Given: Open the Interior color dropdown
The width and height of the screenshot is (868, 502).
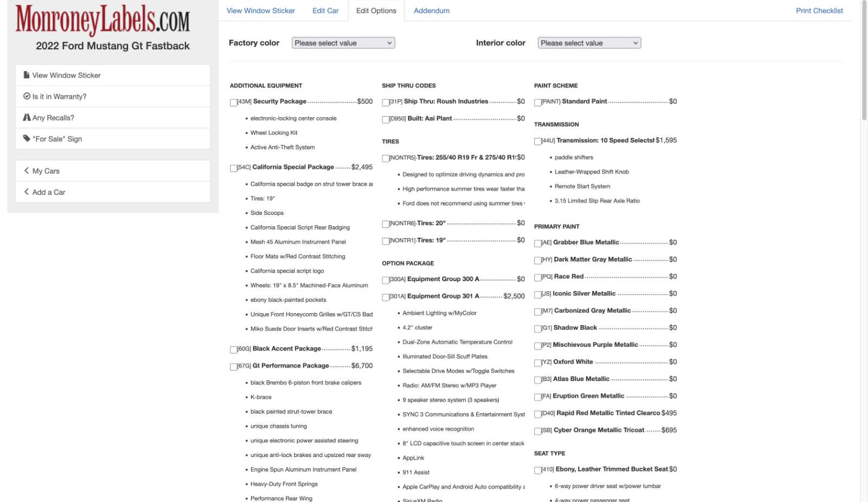Looking at the screenshot, I should (589, 43).
